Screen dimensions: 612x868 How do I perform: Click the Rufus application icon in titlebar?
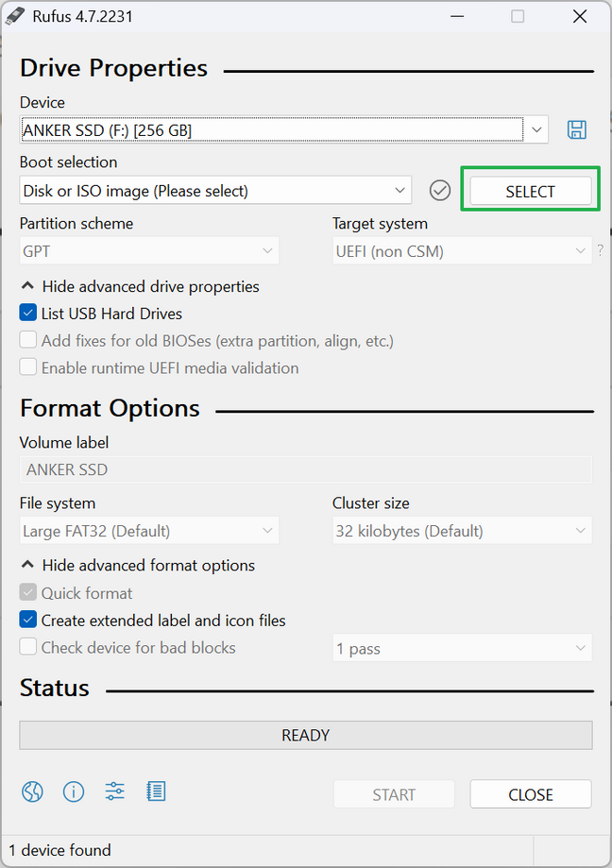(x=15, y=15)
